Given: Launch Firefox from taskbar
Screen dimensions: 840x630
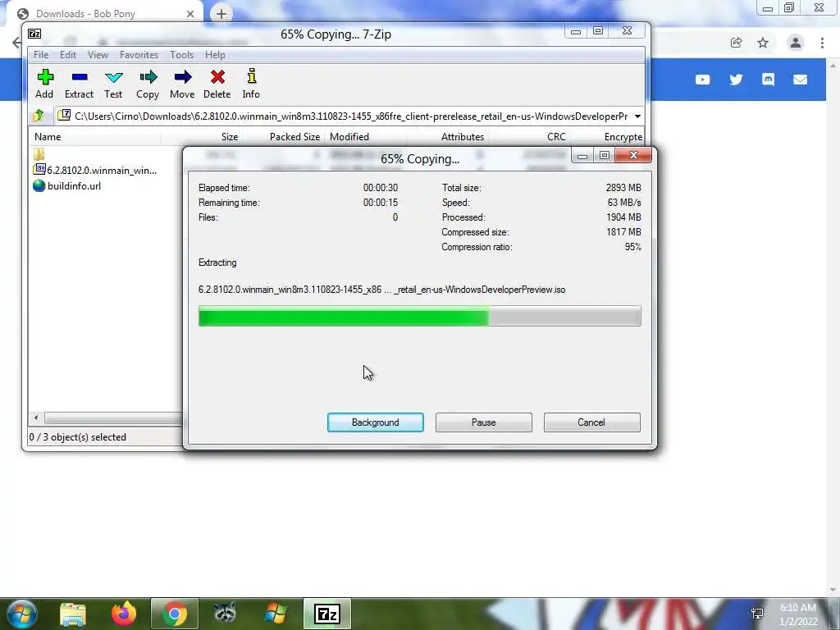Looking at the screenshot, I should 124,614.
